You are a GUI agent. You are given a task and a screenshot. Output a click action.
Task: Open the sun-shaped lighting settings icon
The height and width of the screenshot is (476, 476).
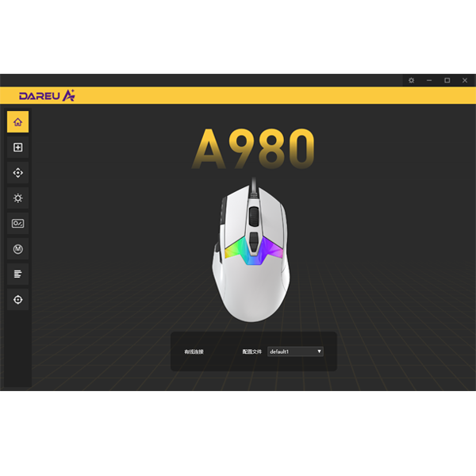click(17, 198)
